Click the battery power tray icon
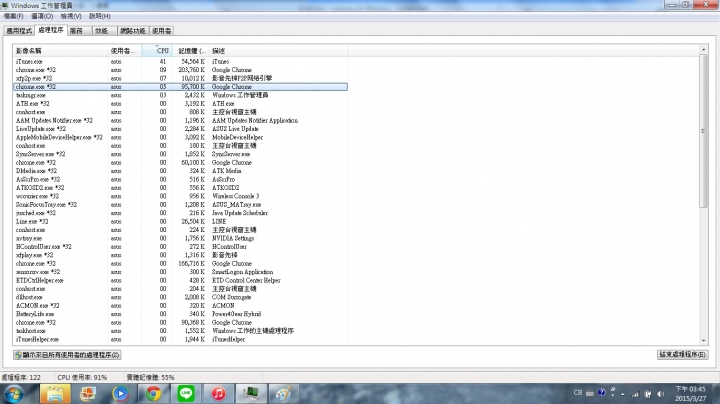720x404 pixels. (x=648, y=394)
